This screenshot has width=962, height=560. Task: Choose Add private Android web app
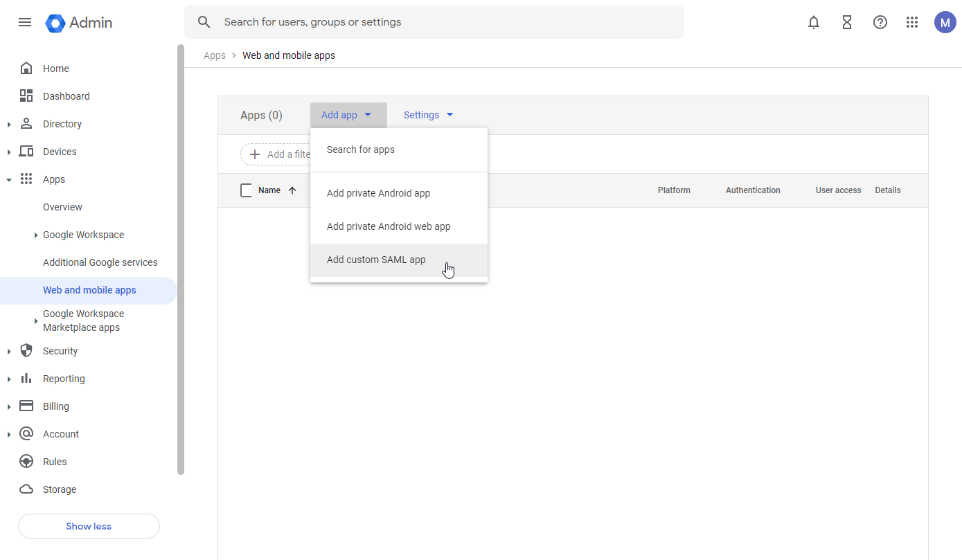click(x=399, y=226)
